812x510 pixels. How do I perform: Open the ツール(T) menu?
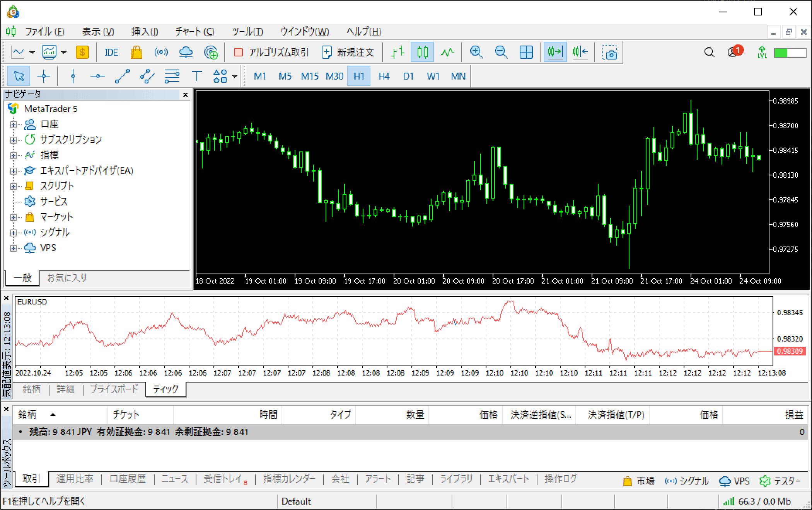coord(247,31)
